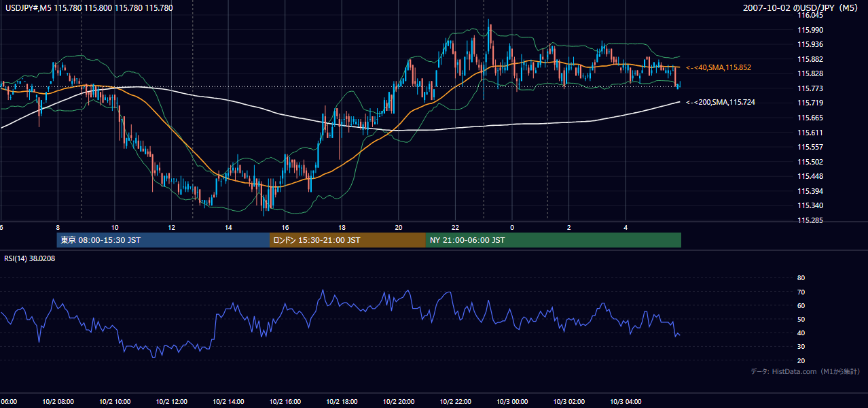Click the 2007-10-02 USD/JPY (M5) chart title
The width and height of the screenshot is (868, 408).
(801, 8)
